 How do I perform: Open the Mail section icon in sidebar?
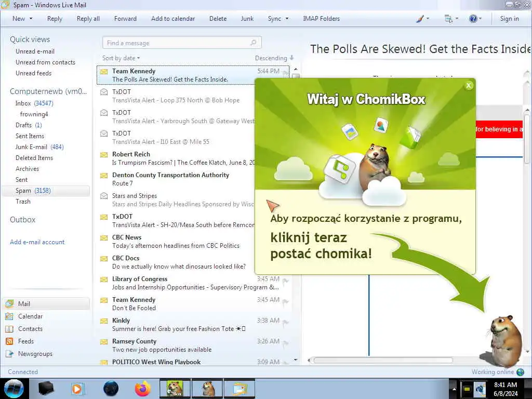click(x=9, y=303)
